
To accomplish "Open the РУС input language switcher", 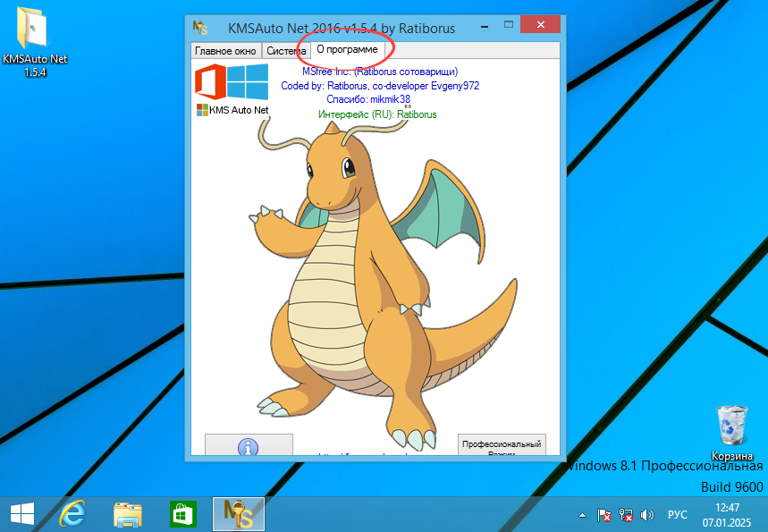I will 678,515.
